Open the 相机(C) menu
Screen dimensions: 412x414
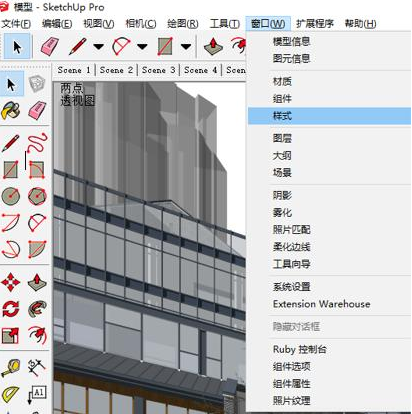pyautogui.click(x=141, y=24)
